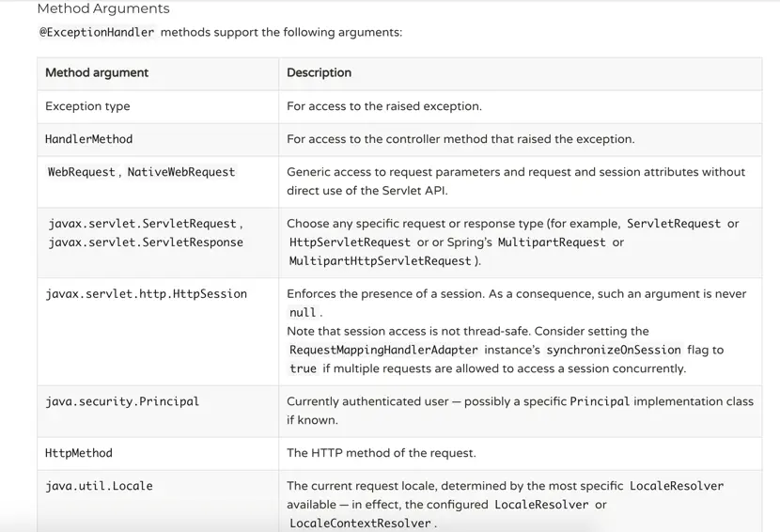Click the javax.servlet.http.HttpSession argument cell

[x=146, y=294]
